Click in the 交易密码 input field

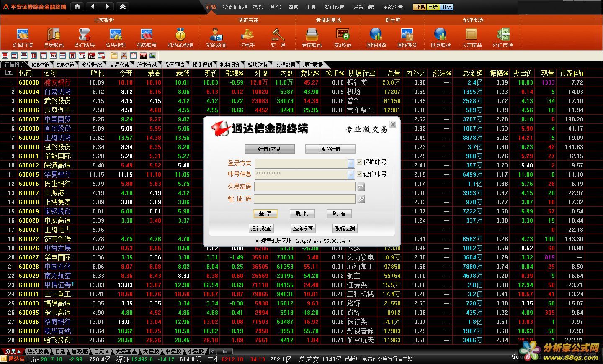pos(304,187)
